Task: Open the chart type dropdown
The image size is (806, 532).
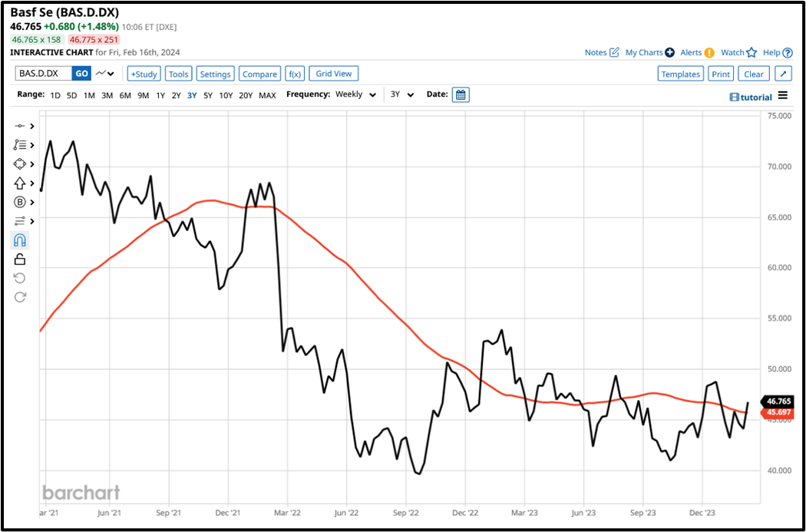Action: [x=107, y=73]
